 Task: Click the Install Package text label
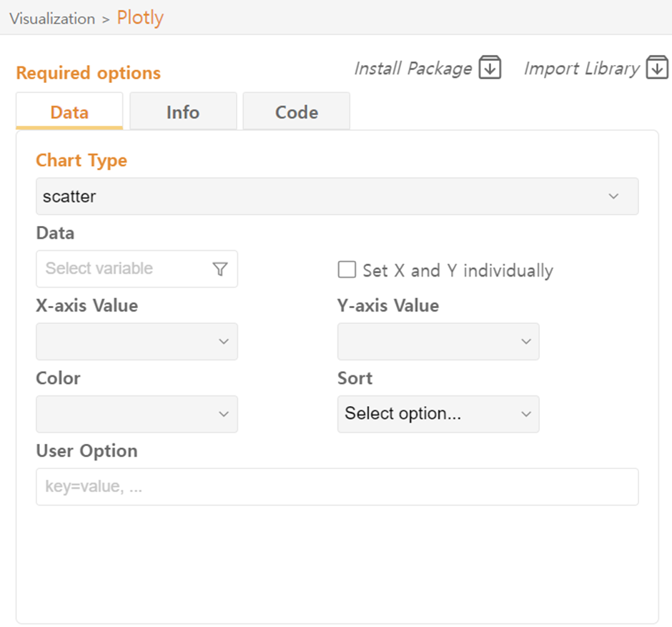pos(413,69)
